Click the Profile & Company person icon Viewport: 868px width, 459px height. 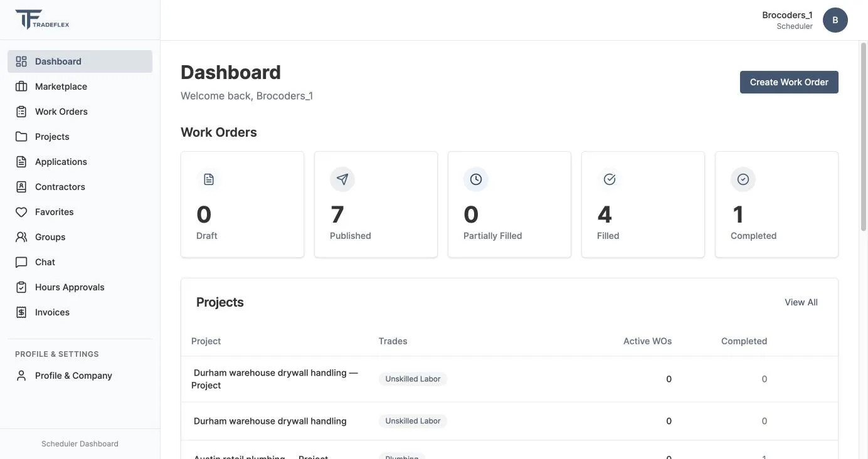[x=21, y=376]
